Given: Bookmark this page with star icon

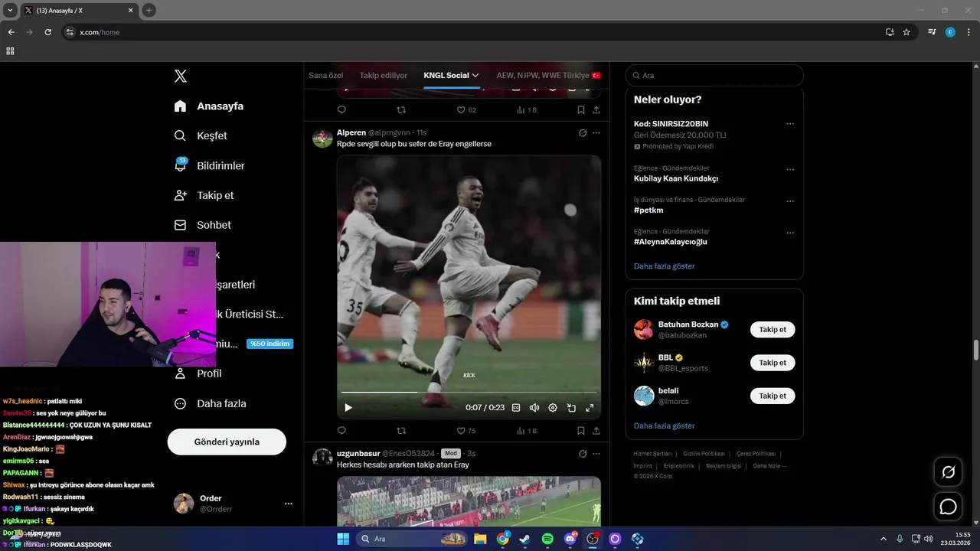Looking at the screenshot, I should 906,32.
